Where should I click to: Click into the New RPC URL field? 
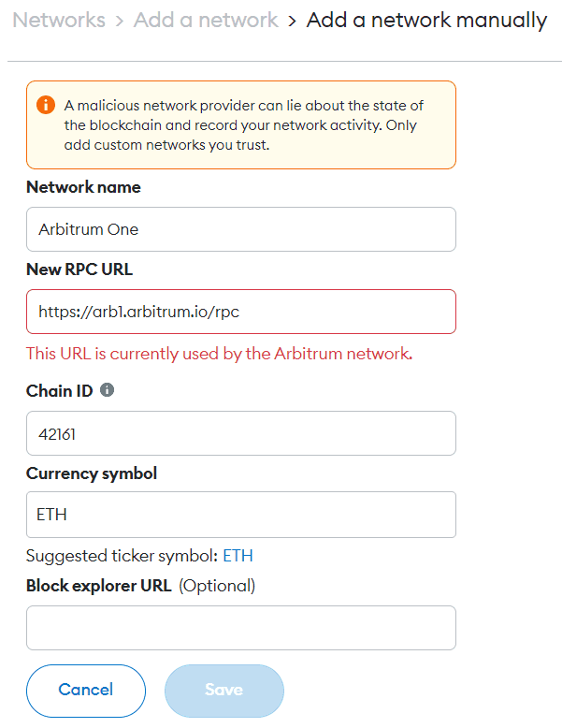pyautogui.click(x=240, y=312)
